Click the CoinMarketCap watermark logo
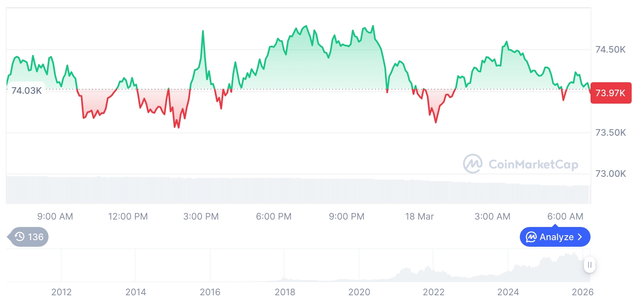Screen dimensions: 644x301 click(473, 164)
